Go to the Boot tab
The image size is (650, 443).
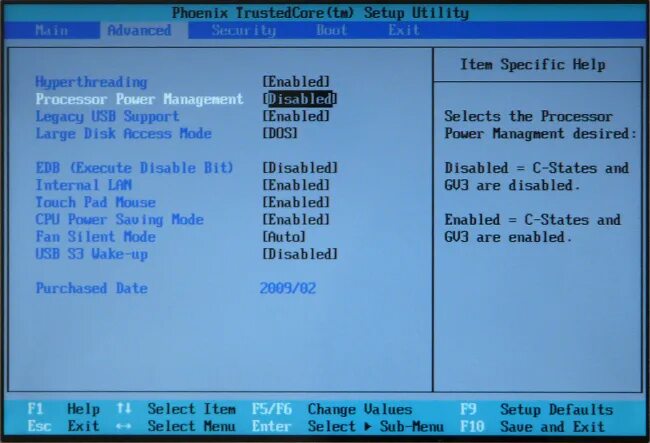point(331,30)
